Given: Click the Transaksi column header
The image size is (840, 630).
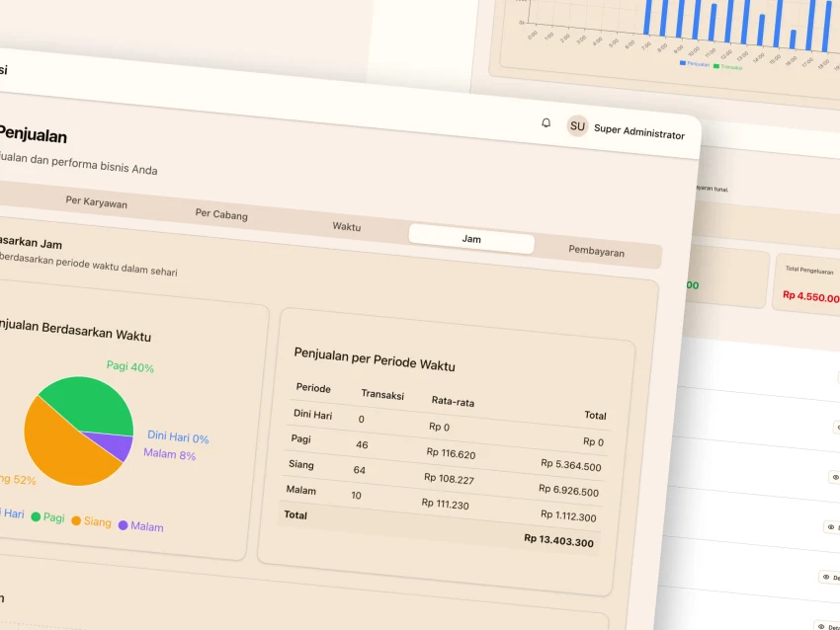Looking at the screenshot, I should [382, 394].
